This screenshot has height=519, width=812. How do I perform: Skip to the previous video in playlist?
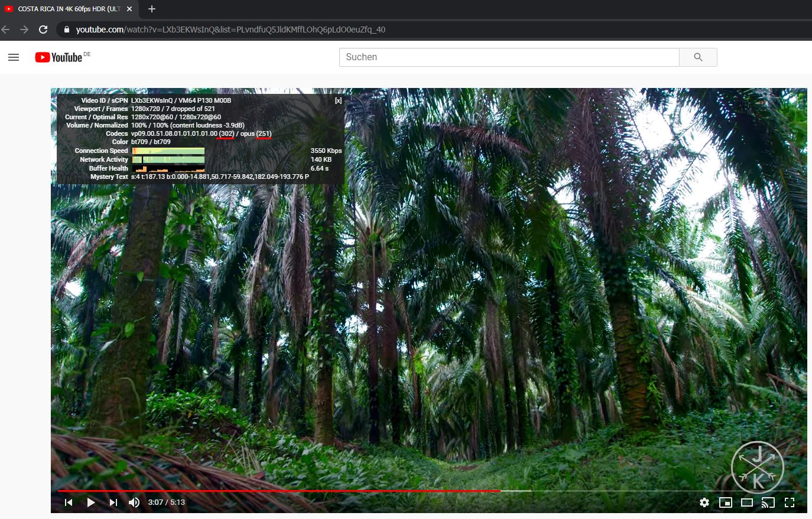[69, 502]
